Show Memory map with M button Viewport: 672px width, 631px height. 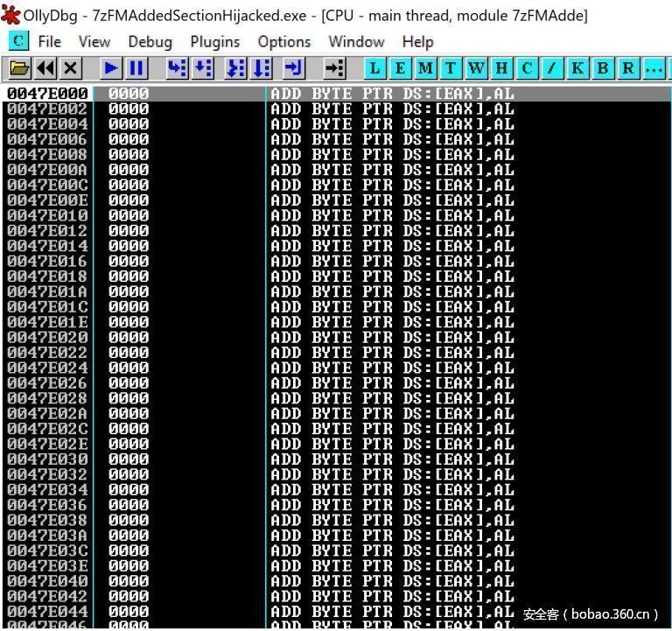(x=426, y=68)
